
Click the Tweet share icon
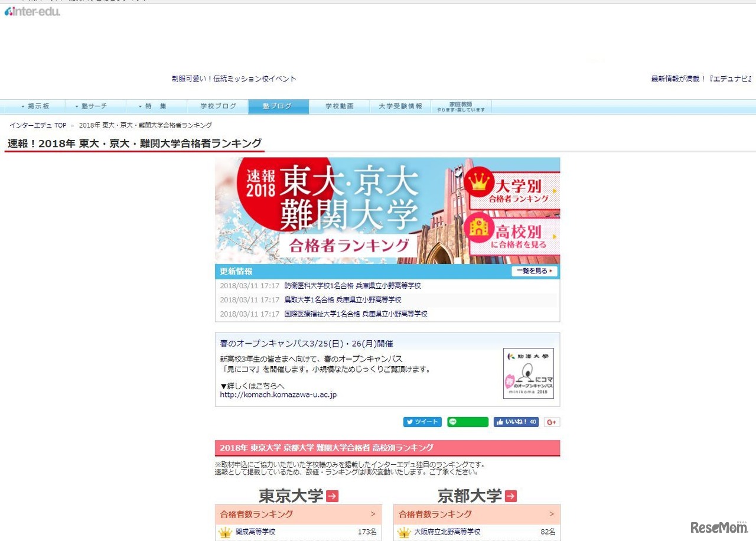click(x=422, y=422)
